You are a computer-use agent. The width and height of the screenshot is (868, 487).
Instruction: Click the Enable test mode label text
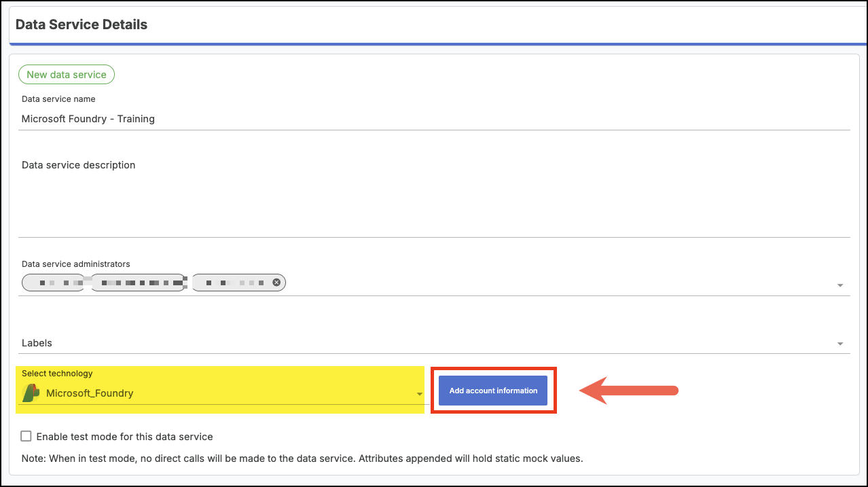[x=125, y=437]
